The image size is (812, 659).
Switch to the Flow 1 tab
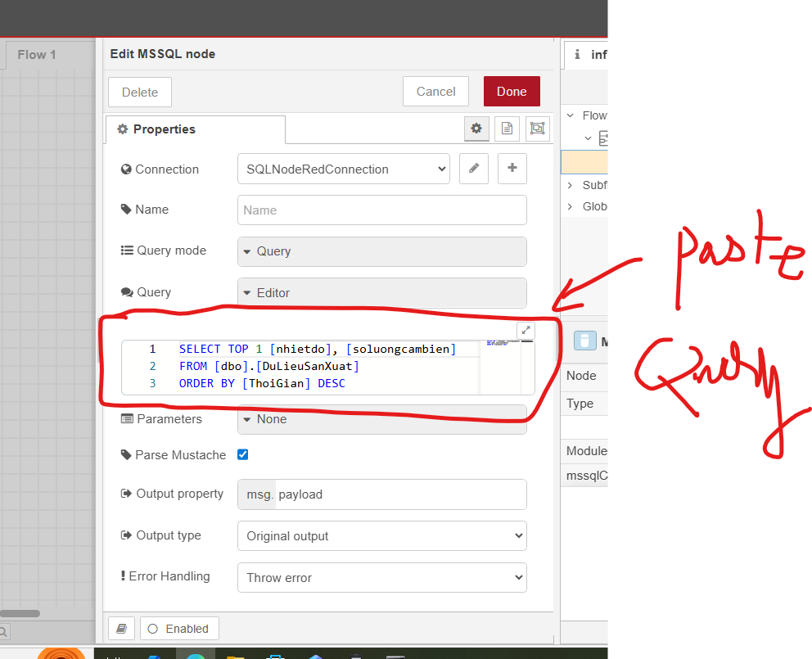pos(37,55)
